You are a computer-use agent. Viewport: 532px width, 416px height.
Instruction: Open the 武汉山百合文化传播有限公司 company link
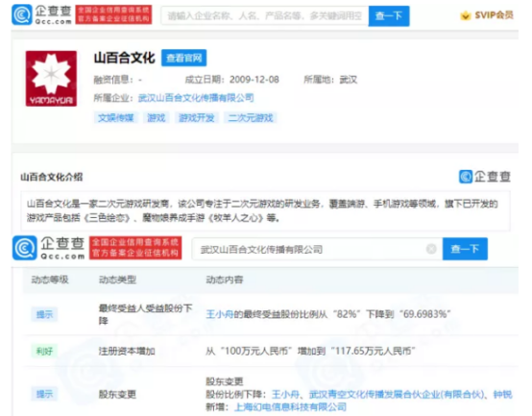(196, 98)
